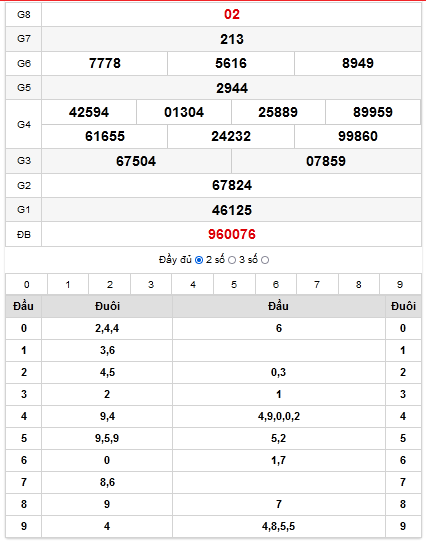Highlight digit 6 in the number filter row
Image resolution: width=426 pixels, height=544 pixels.
point(276,284)
